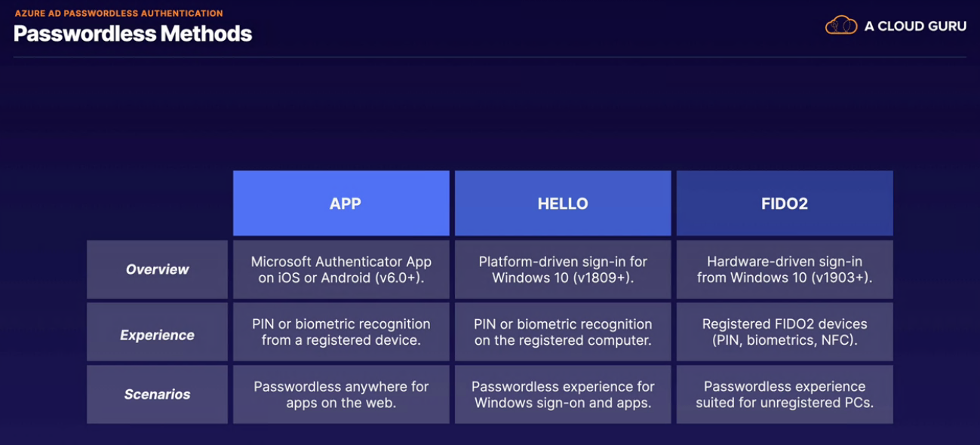Click the PIN or biometric from registered device cell
This screenshot has height=445, width=980.
tap(341, 332)
